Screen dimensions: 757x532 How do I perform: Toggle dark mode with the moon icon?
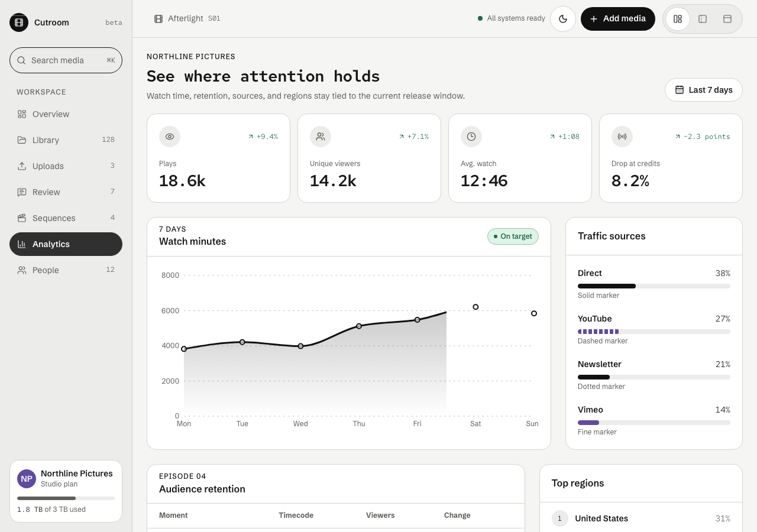[x=563, y=19]
